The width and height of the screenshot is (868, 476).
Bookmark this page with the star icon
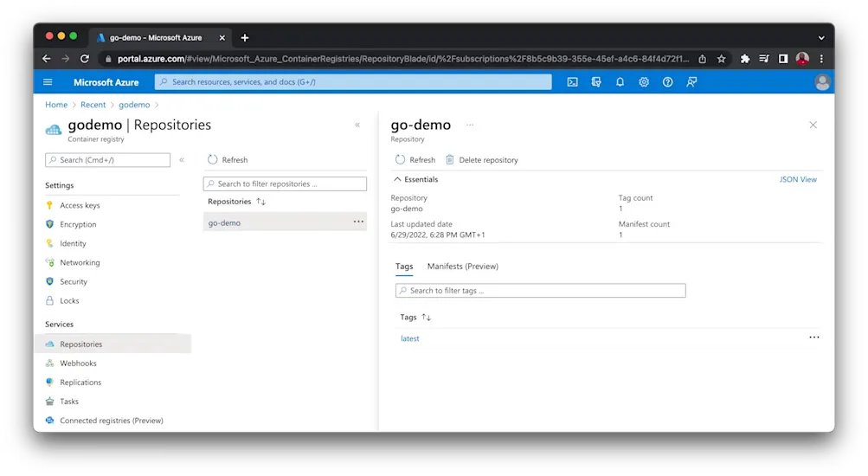coord(721,59)
